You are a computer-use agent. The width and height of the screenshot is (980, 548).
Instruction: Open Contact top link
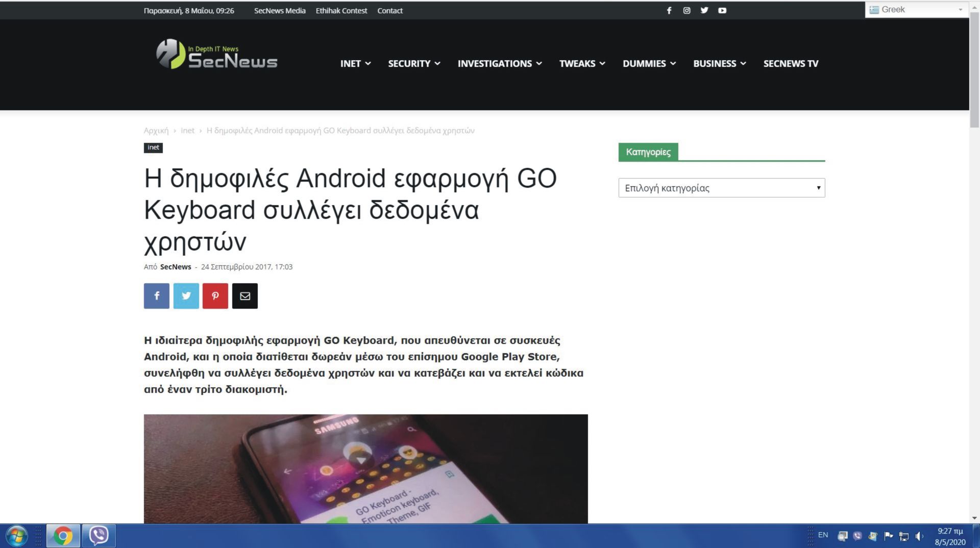pyautogui.click(x=390, y=10)
